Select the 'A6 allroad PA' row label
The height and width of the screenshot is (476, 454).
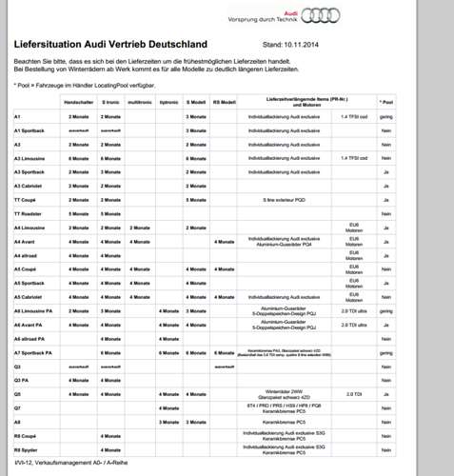tap(30, 339)
